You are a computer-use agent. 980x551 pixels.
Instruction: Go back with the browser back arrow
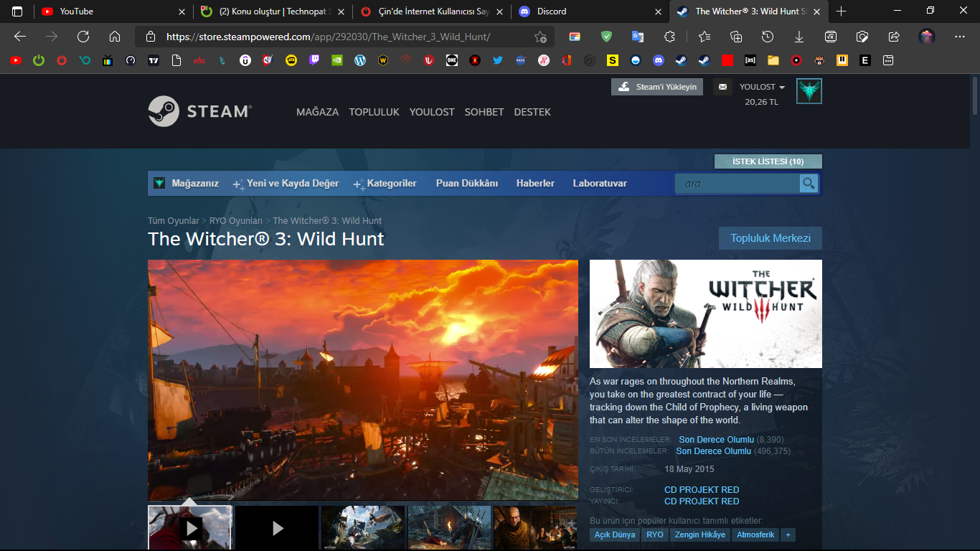[20, 37]
